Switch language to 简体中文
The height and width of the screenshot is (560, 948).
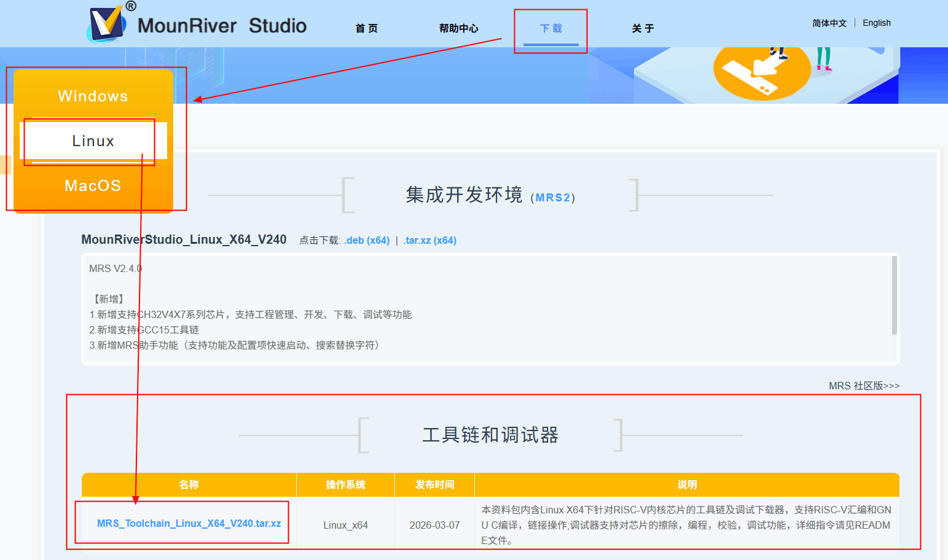point(829,23)
